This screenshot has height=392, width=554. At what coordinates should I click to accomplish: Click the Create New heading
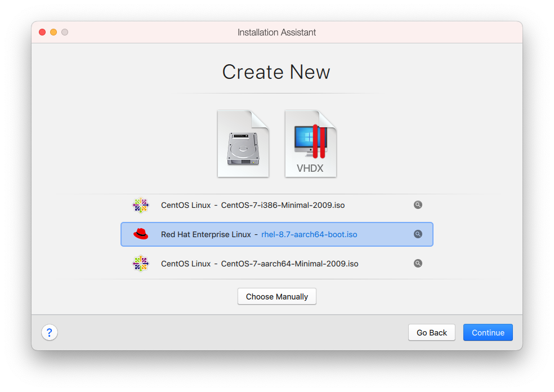276,72
